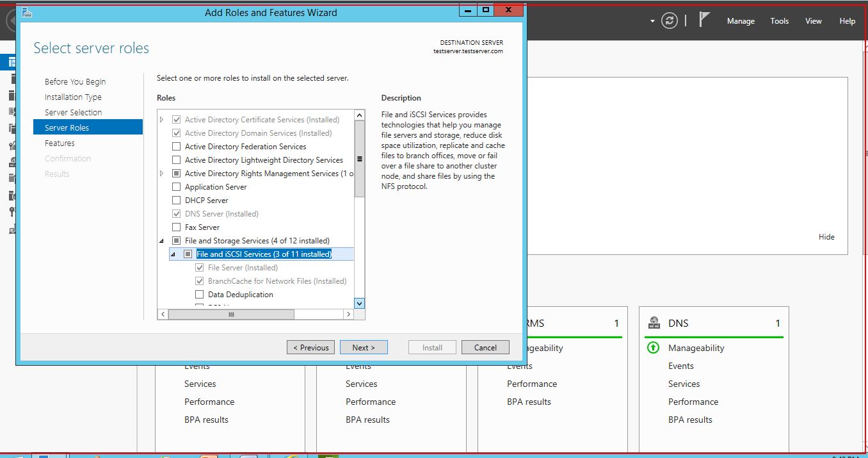This screenshot has height=458, width=868.
Task: Click the wizard icon in the title bar
Action: (x=27, y=12)
